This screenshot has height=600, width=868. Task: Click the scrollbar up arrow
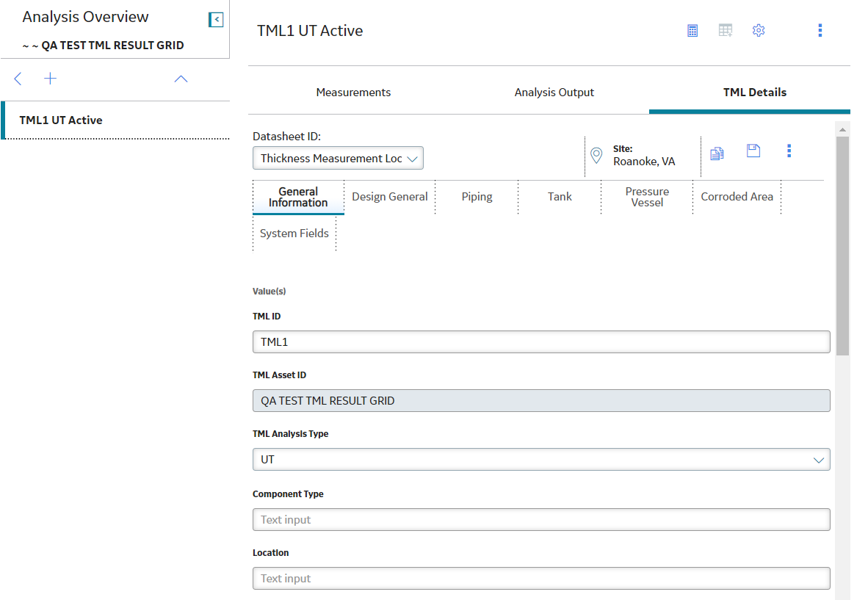tap(842, 129)
